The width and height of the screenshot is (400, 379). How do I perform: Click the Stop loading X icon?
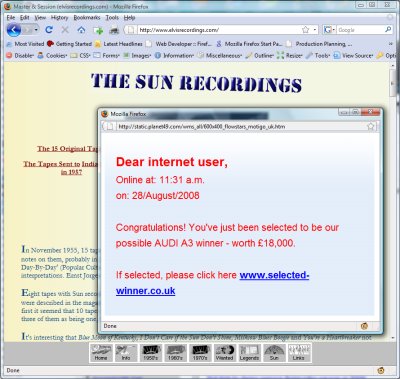(65, 30)
